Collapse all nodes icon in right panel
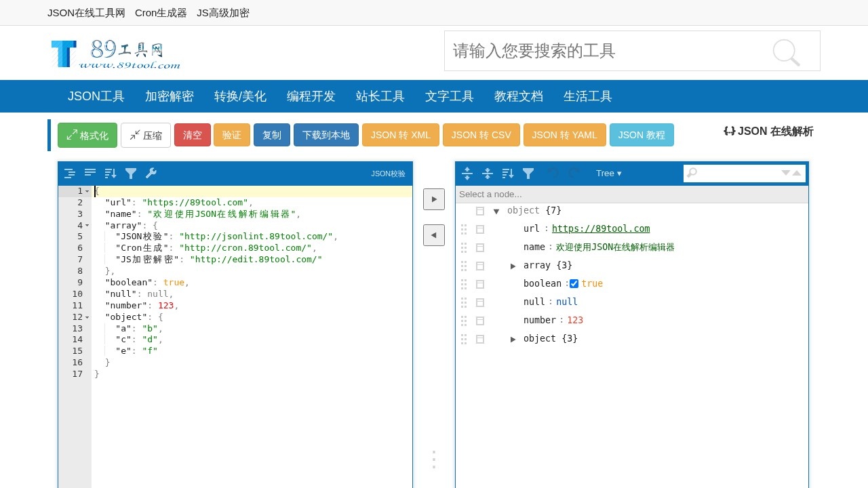Viewport: 868px width, 488px height. click(488, 174)
